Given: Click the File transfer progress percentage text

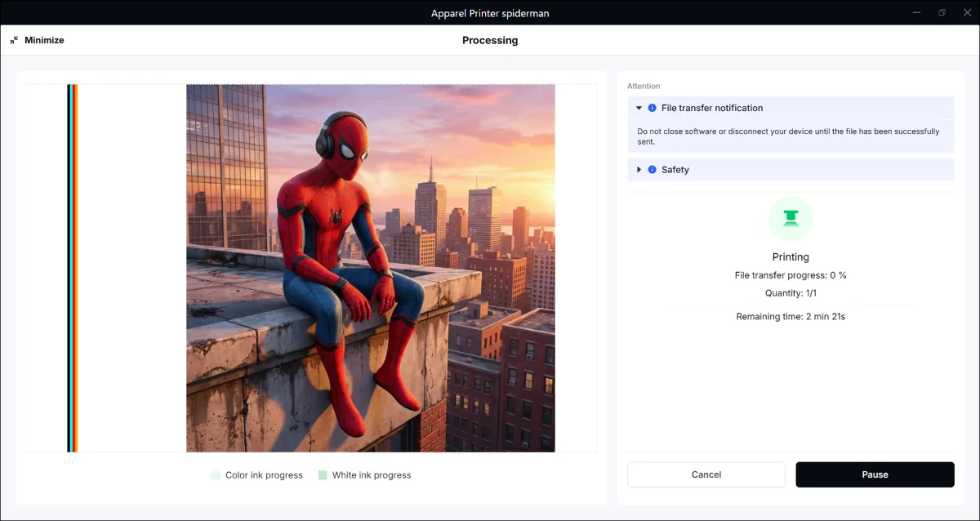Looking at the screenshot, I should [791, 275].
